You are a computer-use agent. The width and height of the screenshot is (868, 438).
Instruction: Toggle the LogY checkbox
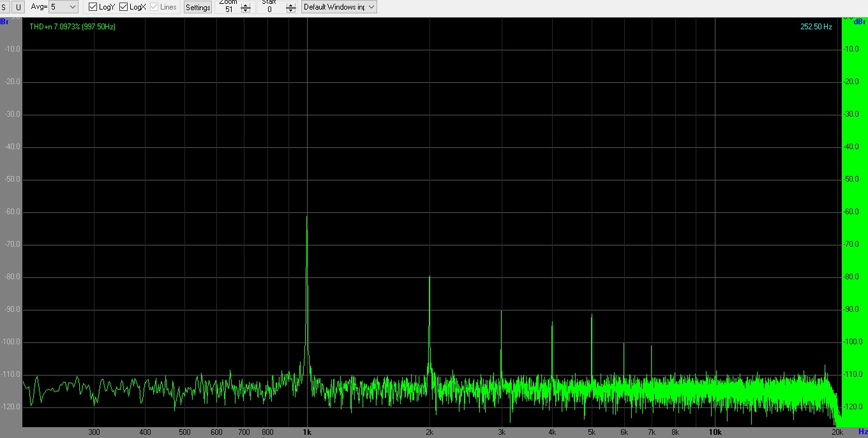point(102,7)
